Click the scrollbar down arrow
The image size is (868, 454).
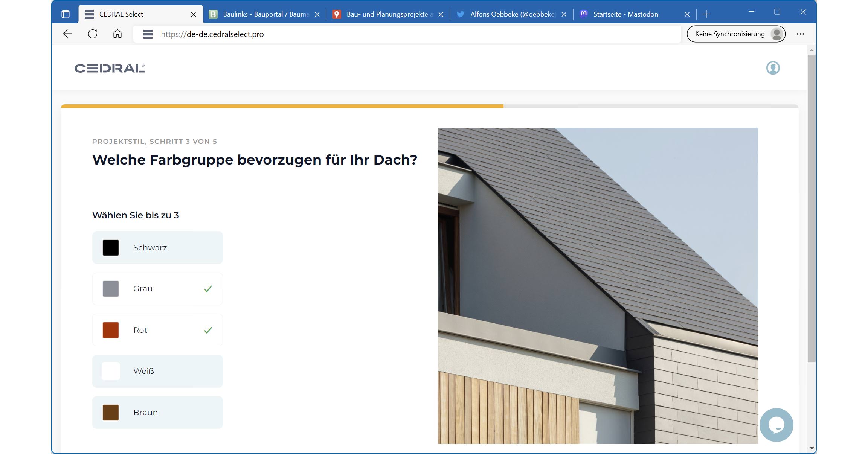tap(812, 448)
